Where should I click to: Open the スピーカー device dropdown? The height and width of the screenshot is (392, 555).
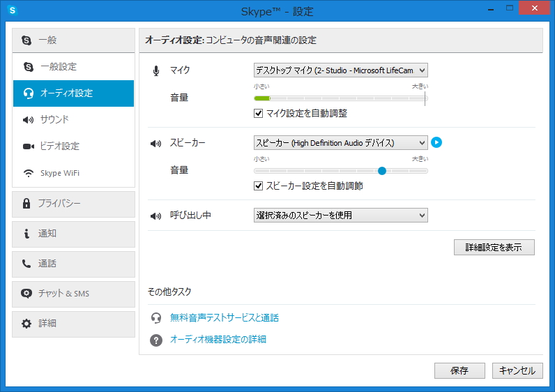click(x=340, y=143)
